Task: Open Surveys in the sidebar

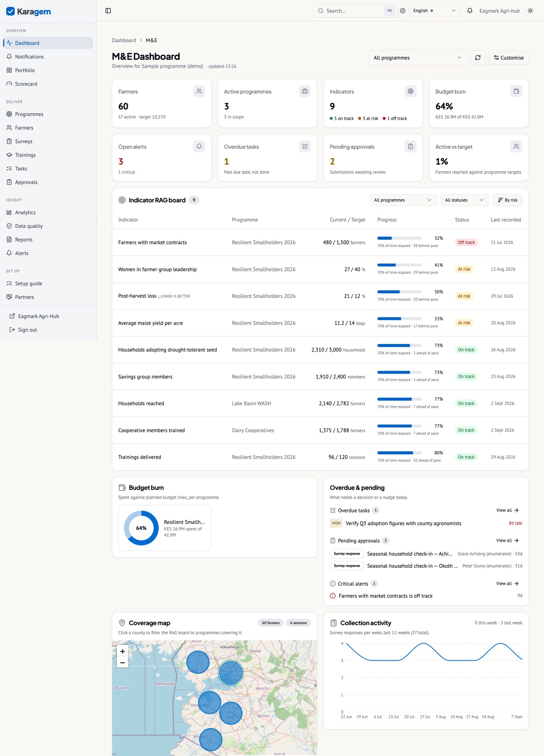Action: 48,142
